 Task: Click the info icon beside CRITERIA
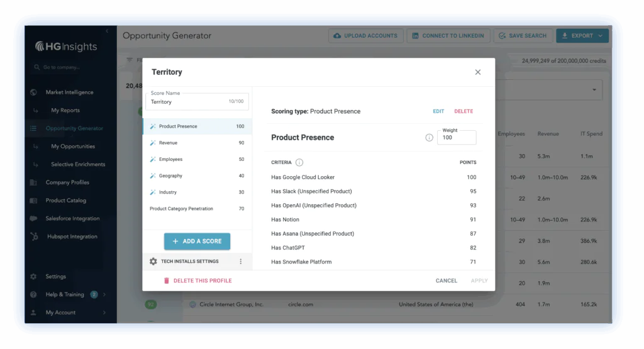click(299, 163)
